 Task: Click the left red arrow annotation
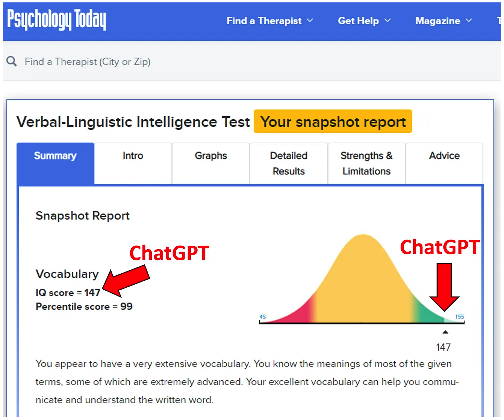point(126,281)
